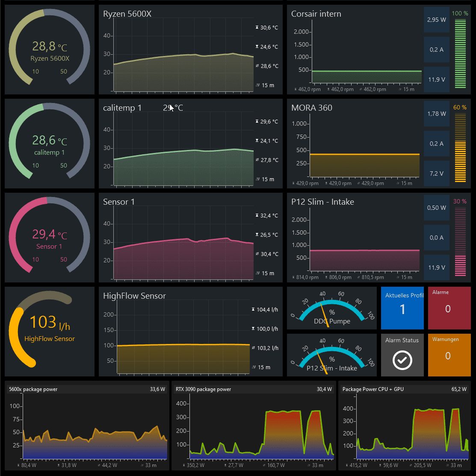This screenshot has width=476, height=476.
Task: Select the MORA 360 0,2 A tile
Action: tap(437, 144)
